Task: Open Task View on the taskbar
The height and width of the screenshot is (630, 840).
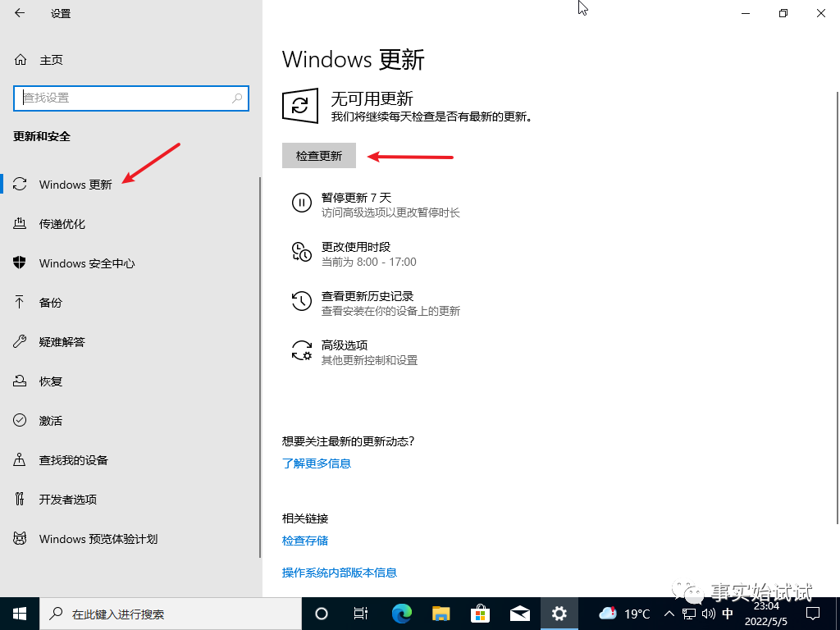Action: 361,614
